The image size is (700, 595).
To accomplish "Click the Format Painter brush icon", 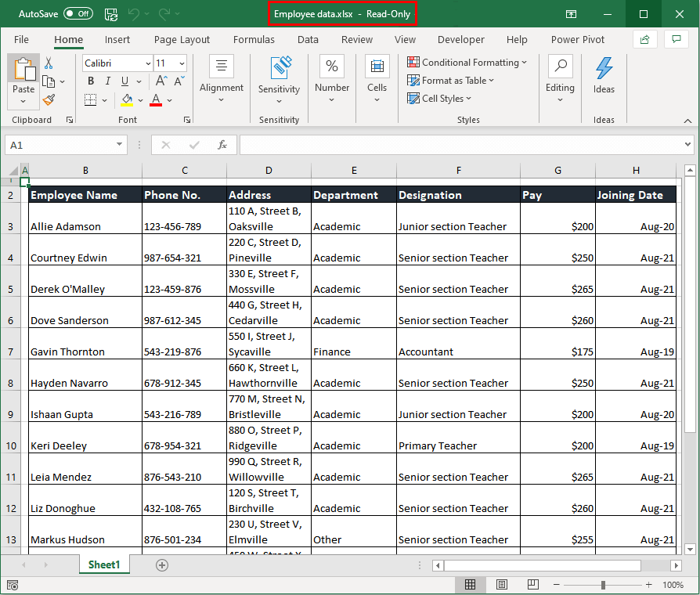I will point(49,99).
